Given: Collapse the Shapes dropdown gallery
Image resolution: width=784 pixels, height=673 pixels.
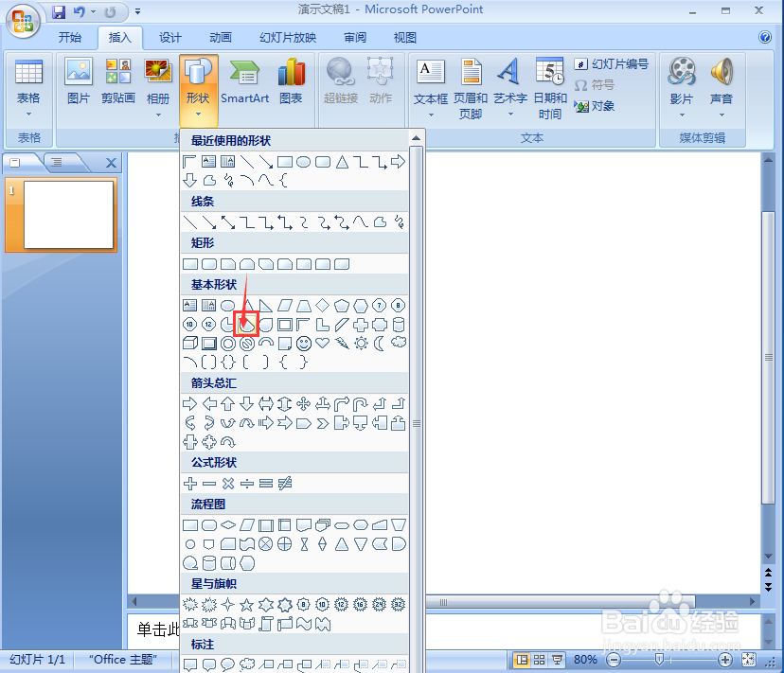Looking at the screenshot, I should [x=198, y=89].
